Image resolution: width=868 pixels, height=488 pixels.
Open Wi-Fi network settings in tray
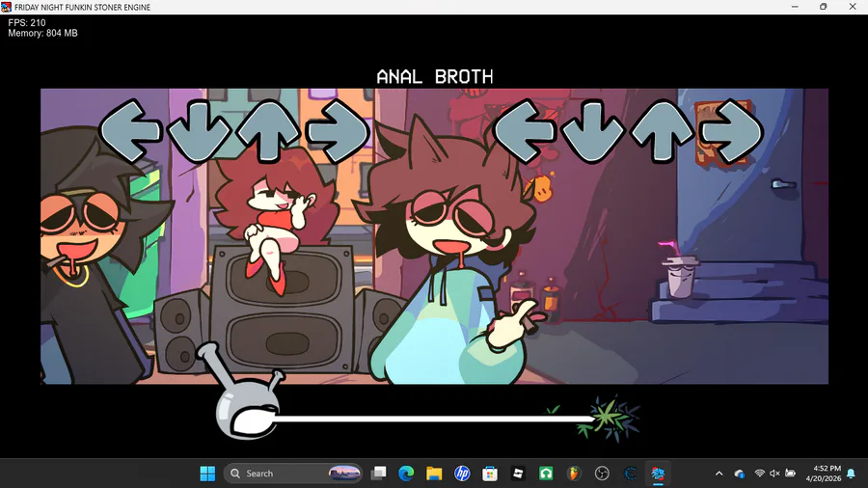tap(760, 474)
